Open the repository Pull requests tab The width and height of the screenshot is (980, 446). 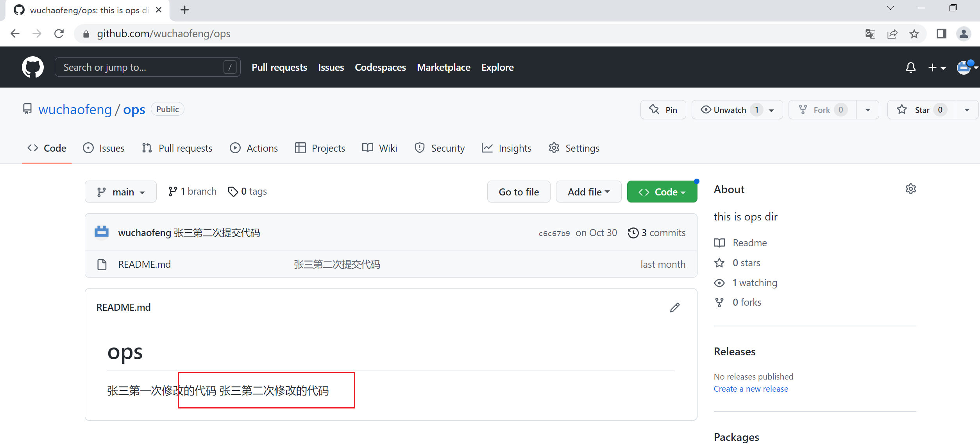pyautogui.click(x=177, y=148)
